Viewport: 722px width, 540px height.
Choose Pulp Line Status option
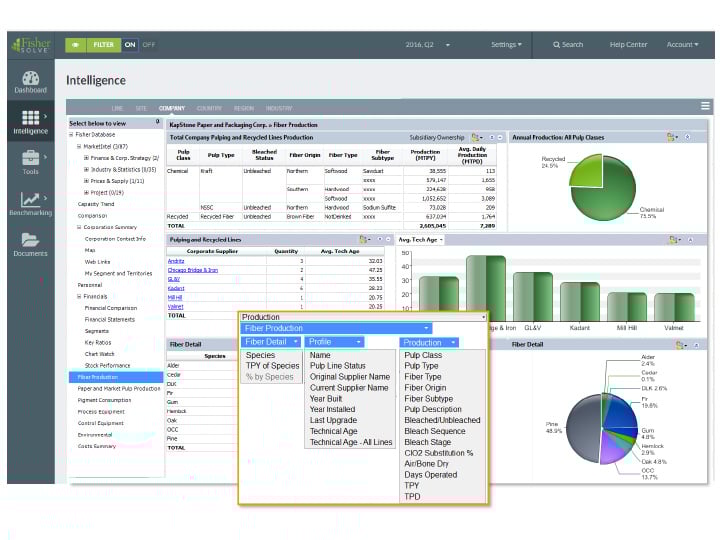pyautogui.click(x=338, y=366)
